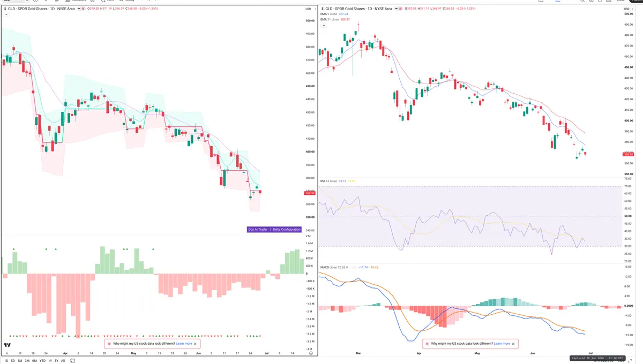Switch to the 6M time range
Image resolution: width=643 pixels, height=364 pixels.
tap(34, 361)
